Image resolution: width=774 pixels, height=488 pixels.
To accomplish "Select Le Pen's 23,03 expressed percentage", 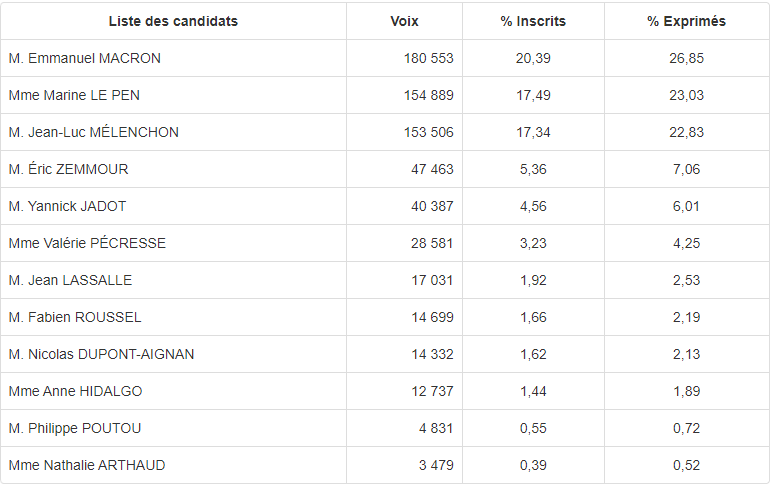I will [686, 95].
